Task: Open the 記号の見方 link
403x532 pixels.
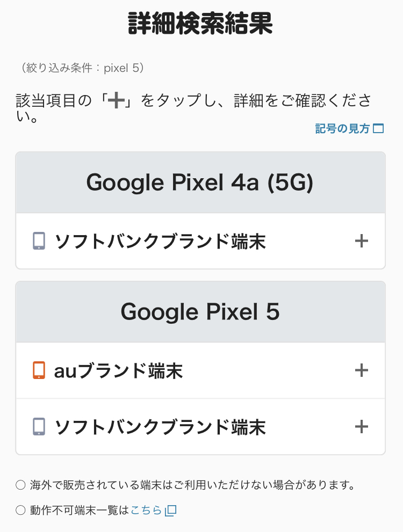Action: (342, 129)
